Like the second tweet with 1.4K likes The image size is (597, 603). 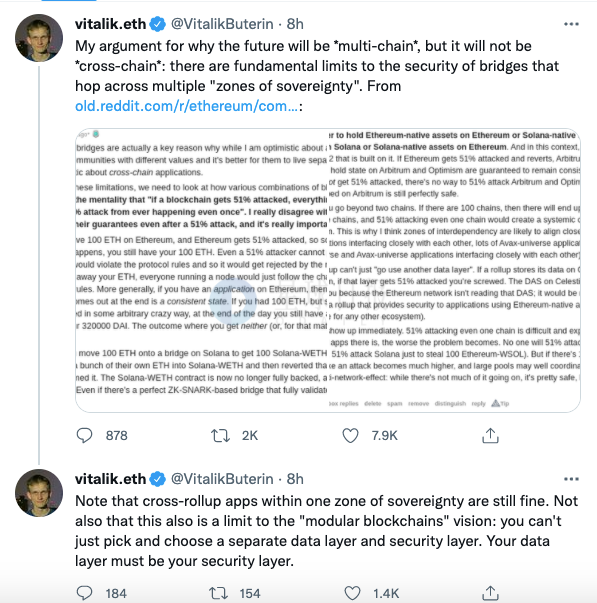352,593
